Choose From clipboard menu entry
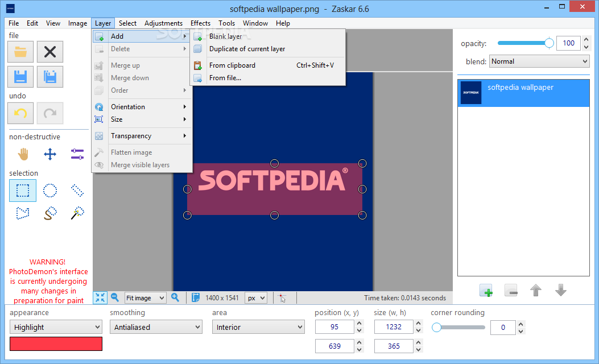 [268, 65]
